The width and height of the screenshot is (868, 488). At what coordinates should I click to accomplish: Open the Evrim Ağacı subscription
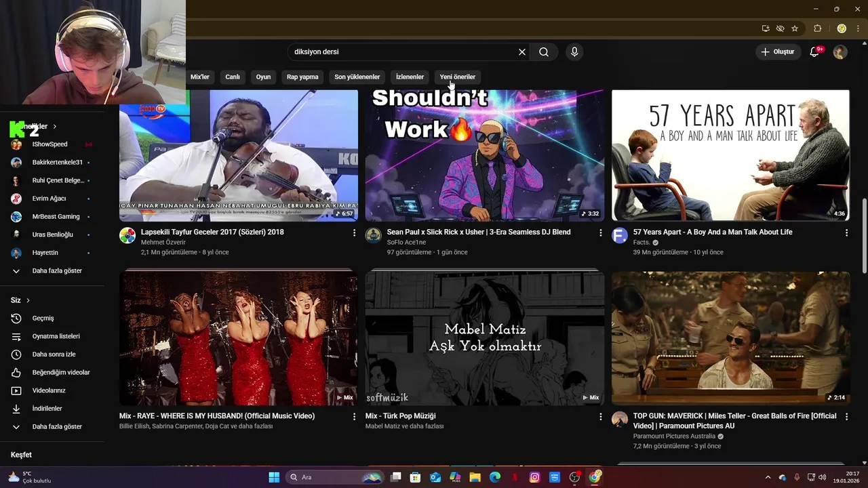[52, 199]
